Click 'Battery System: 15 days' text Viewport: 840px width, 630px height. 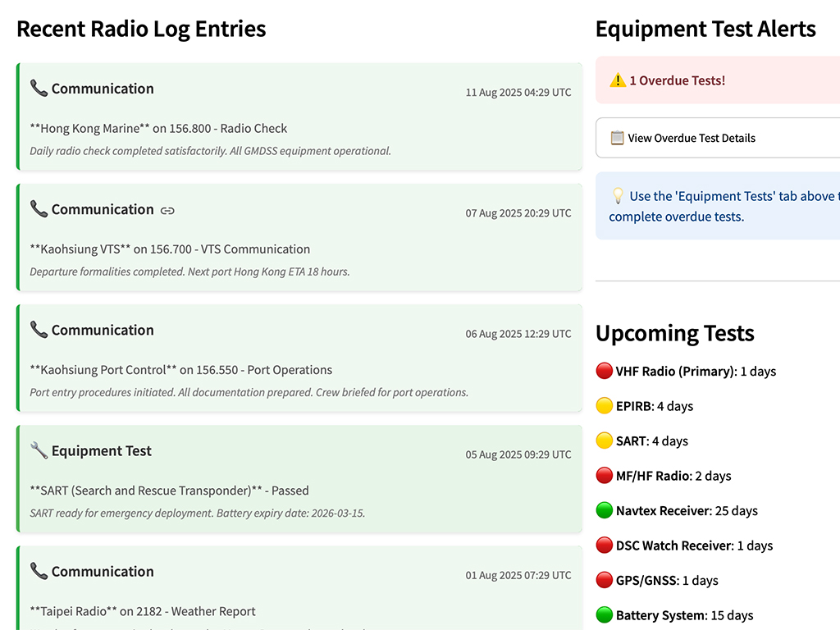685,615
